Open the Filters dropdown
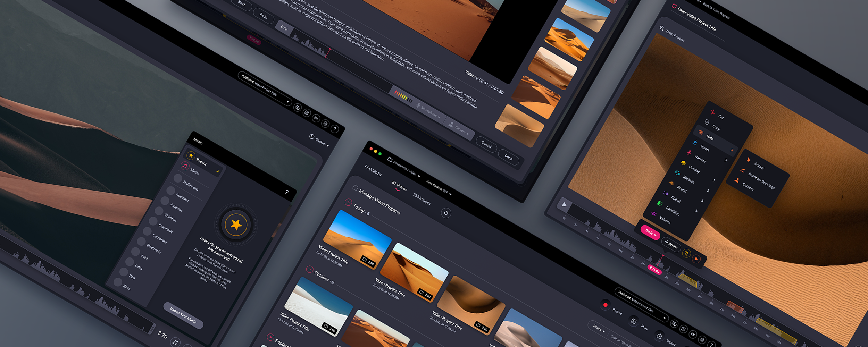The width and height of the screenshot is (868, 347). (x=599, y=328)
